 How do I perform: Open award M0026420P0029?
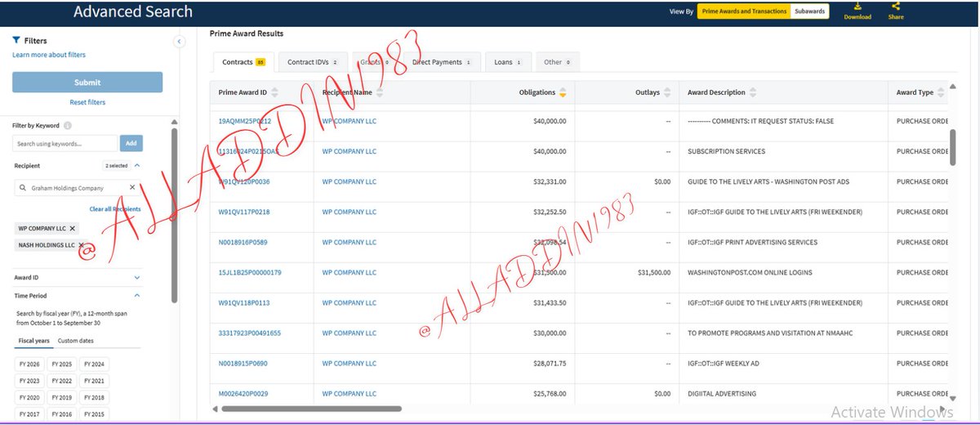tap(243, 393)
